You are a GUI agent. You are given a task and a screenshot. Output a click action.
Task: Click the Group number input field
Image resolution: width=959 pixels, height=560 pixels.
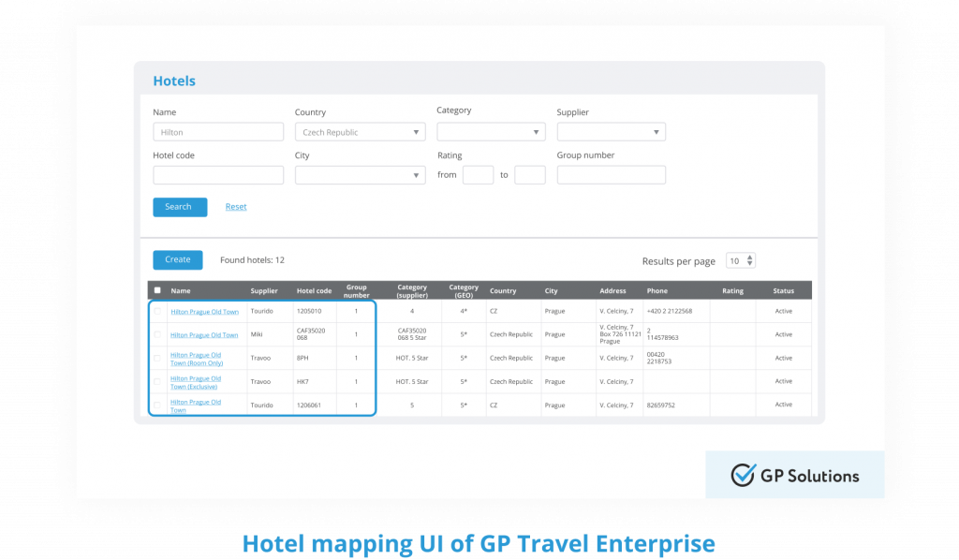point(612,174)
